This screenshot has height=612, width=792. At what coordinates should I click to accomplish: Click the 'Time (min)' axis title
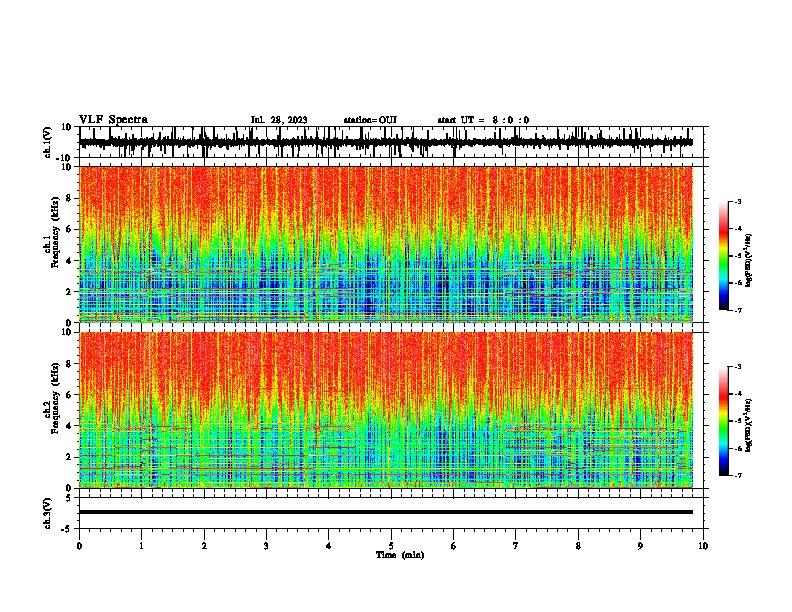[400, 555]
